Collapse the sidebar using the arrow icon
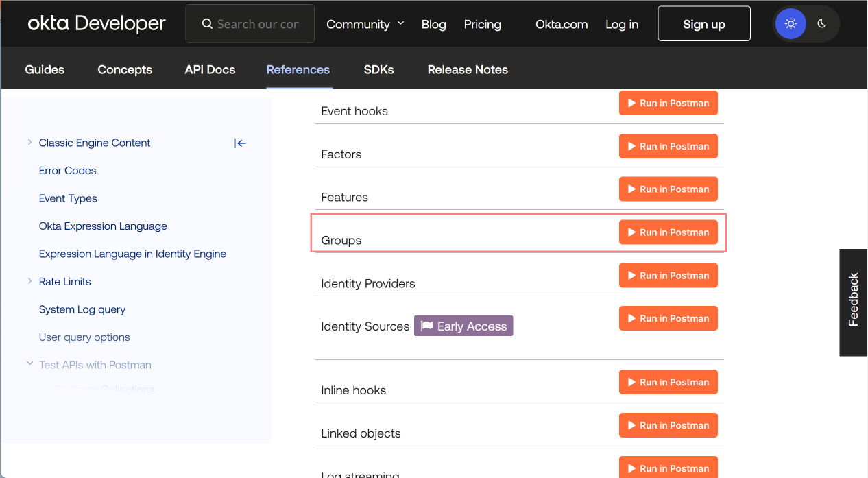This screenshot has height=478, width=868. [x=241, y=143]
